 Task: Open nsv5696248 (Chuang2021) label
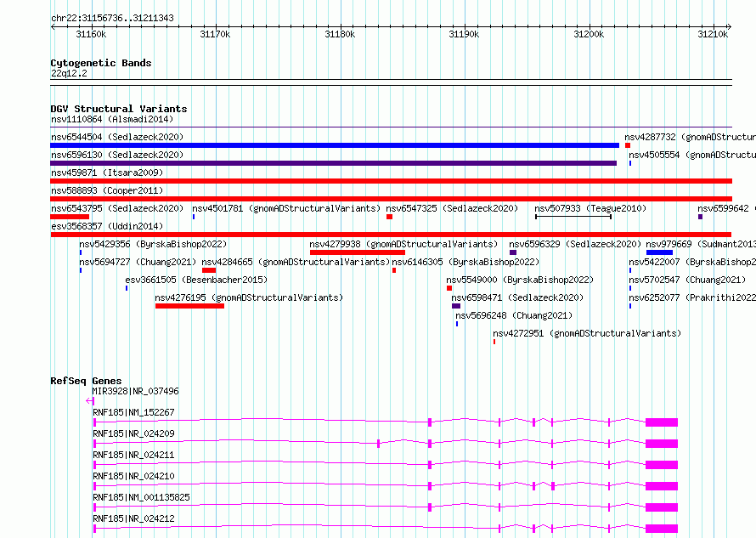tap(514, 315)
